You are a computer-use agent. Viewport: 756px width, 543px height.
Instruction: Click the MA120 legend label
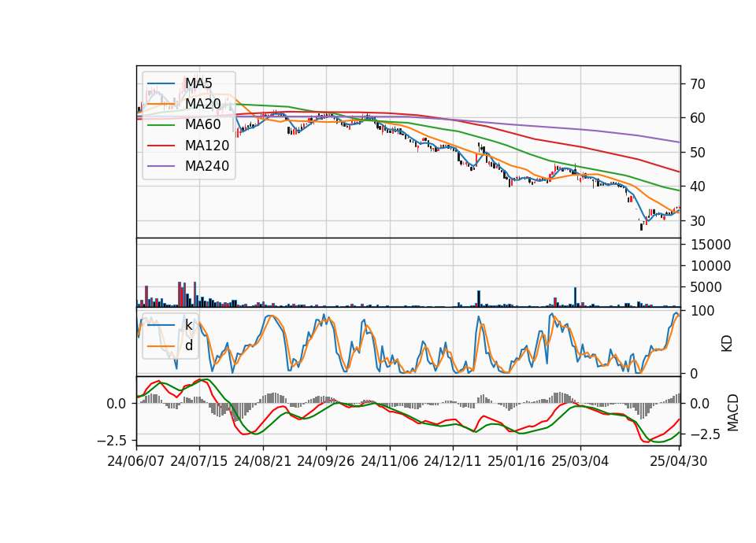(x=207, y=146)
